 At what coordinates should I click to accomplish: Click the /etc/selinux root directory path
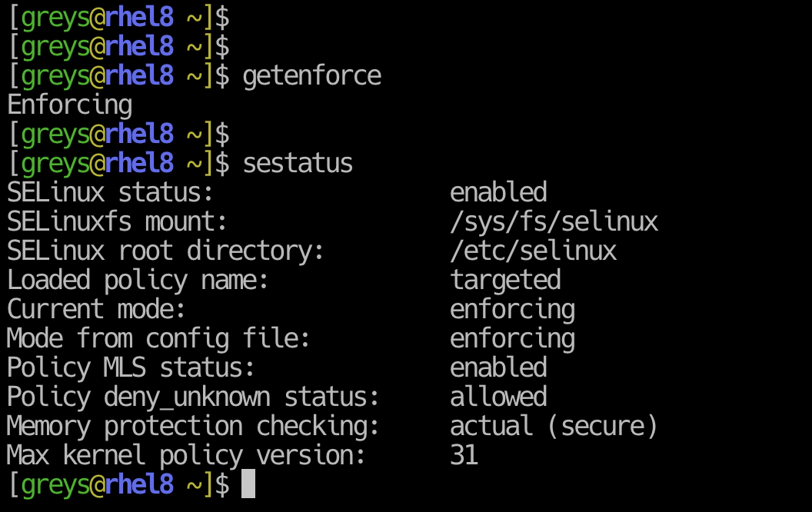pyautogui.click(x=534, y=251)
